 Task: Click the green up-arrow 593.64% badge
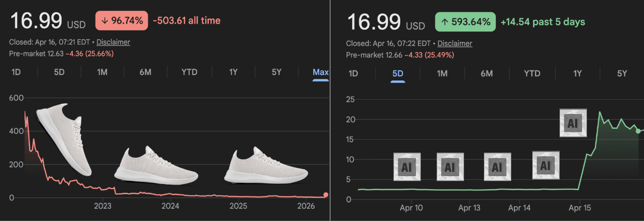(465, 21)
